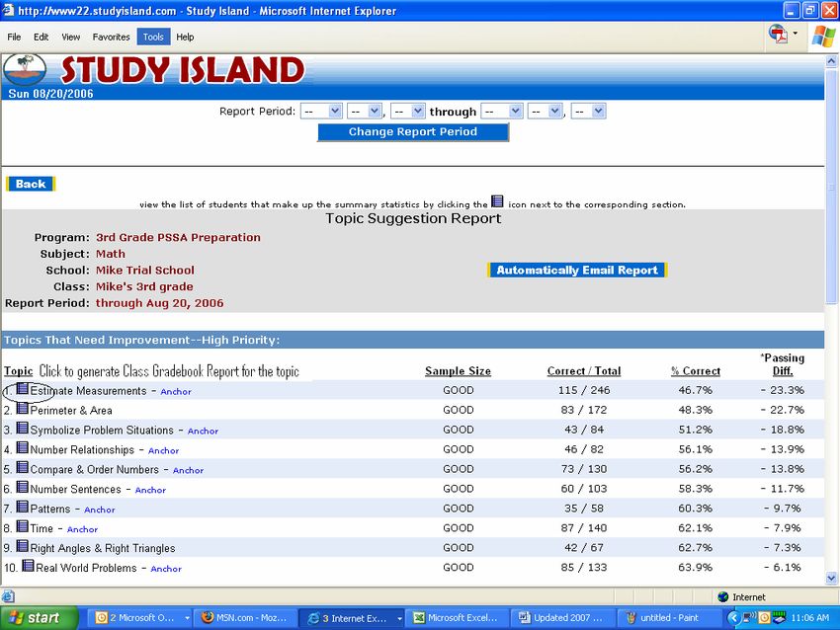Image resolution: width=840 pixels, height=630 pixels.
Task: Click the Adobe PDF toolbar icon
Action: (778, 35)
